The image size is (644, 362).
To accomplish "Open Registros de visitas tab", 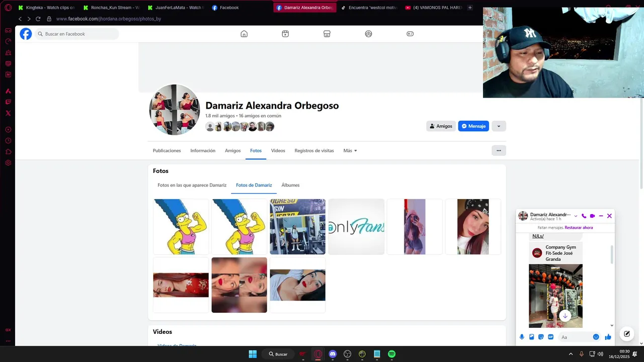I will 314,150.
